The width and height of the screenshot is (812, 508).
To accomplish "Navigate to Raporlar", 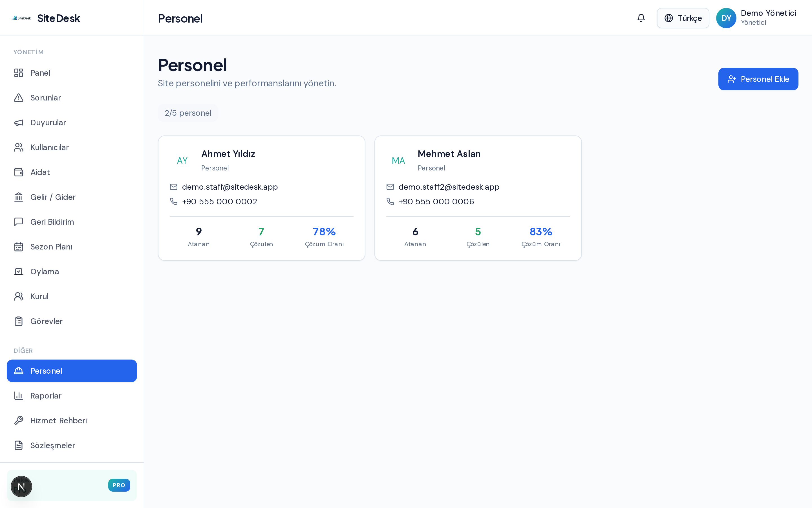I will [x=72, y=396].
